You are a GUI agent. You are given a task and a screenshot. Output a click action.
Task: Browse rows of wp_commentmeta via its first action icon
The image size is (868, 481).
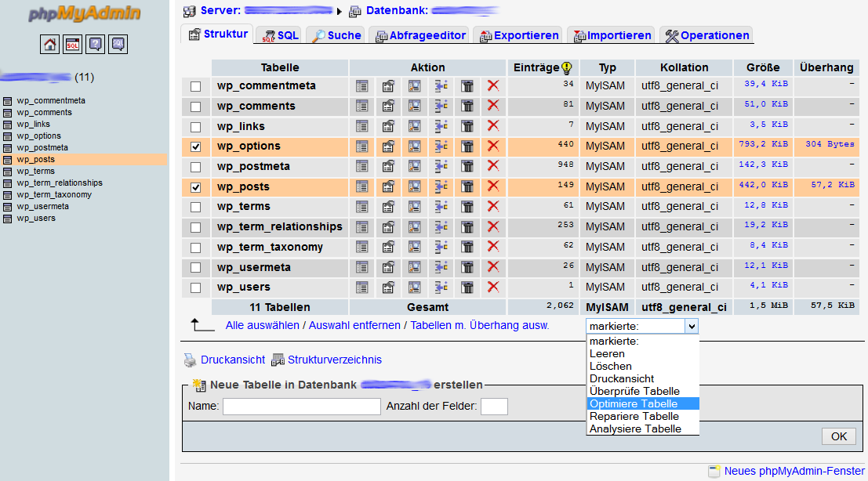[362, 86]
